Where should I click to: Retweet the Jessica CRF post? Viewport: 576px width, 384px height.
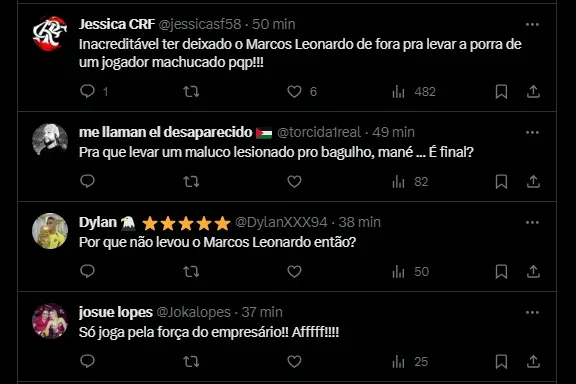tap(191, 91)
